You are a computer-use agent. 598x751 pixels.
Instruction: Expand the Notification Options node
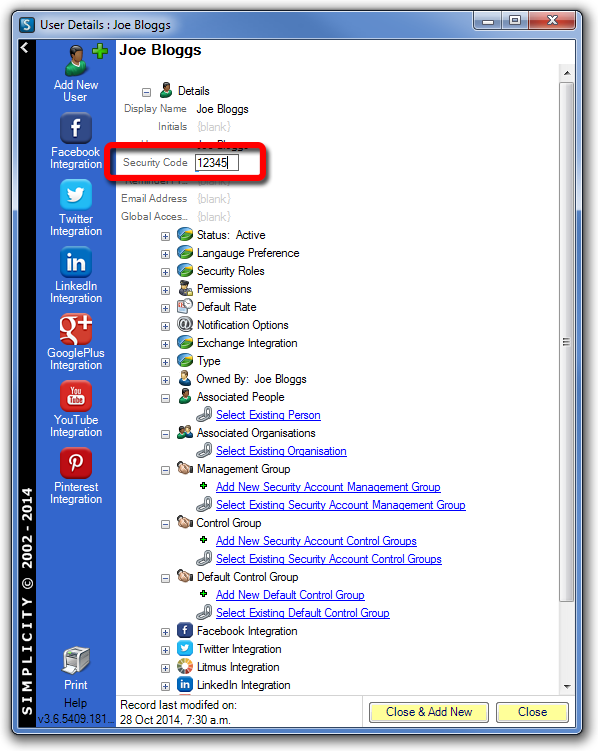165,326
